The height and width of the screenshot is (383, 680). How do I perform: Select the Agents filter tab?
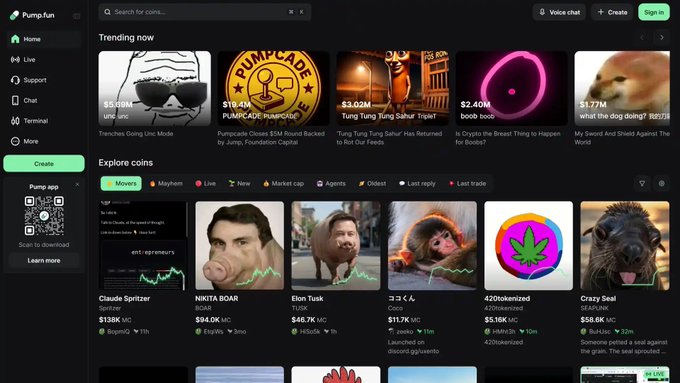coord(331,183)
